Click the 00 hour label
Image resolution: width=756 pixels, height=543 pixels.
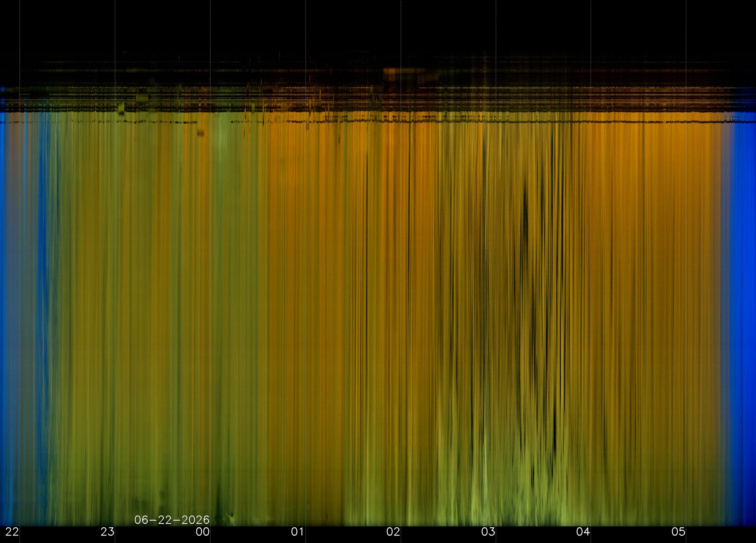coord(203,532)
